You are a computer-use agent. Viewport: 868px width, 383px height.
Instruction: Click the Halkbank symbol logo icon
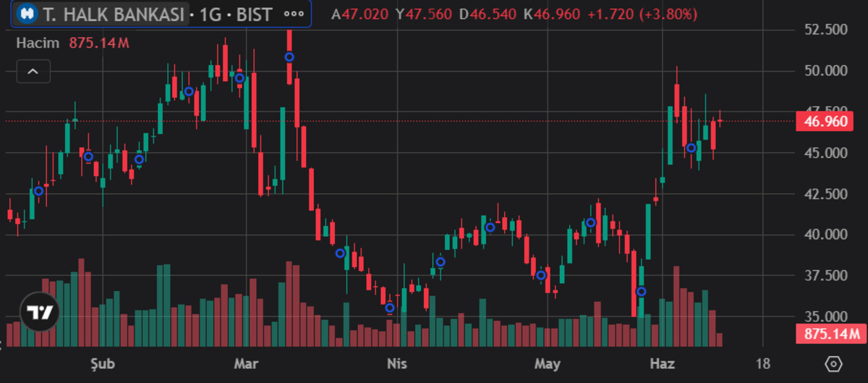pos(27,13)
